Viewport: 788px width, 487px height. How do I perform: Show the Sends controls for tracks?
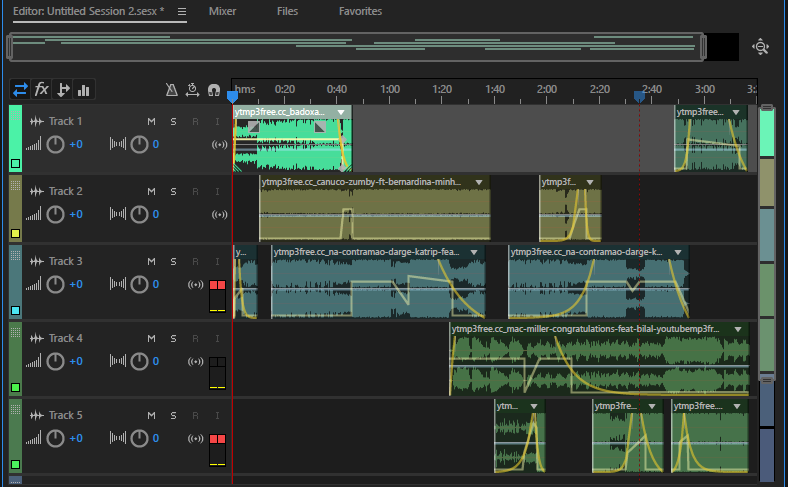(63, 90)
